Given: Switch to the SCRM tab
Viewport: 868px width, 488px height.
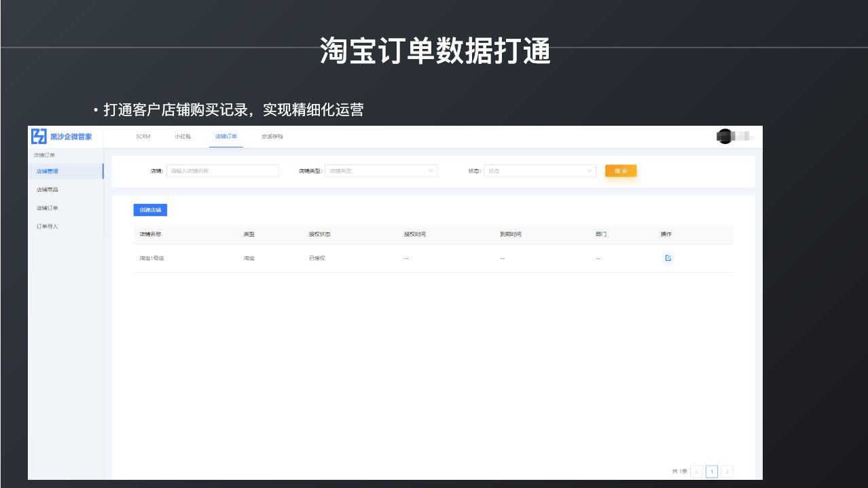Looking at the screenshot, I should click(143, 137).
